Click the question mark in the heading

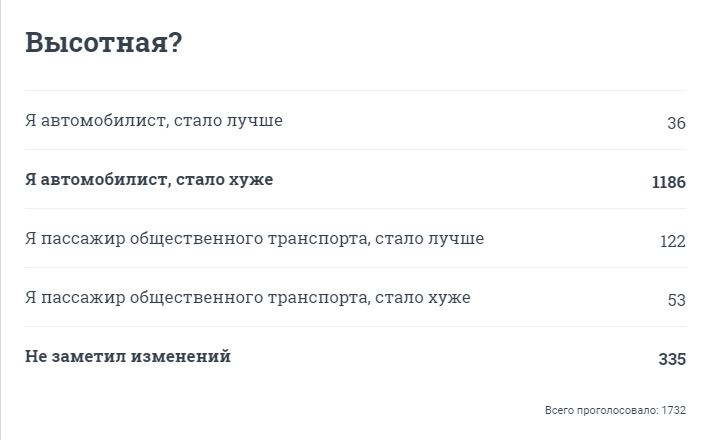pyautogui.click(x=176, y=42)
